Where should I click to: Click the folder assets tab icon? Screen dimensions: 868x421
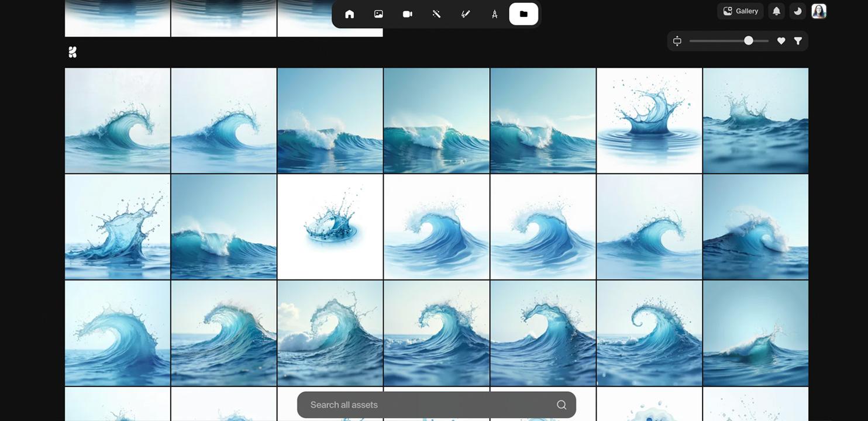click(523, 14)
